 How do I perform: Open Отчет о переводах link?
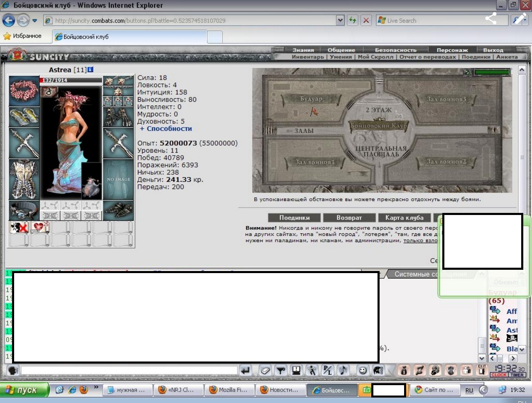tap(428, 57)
